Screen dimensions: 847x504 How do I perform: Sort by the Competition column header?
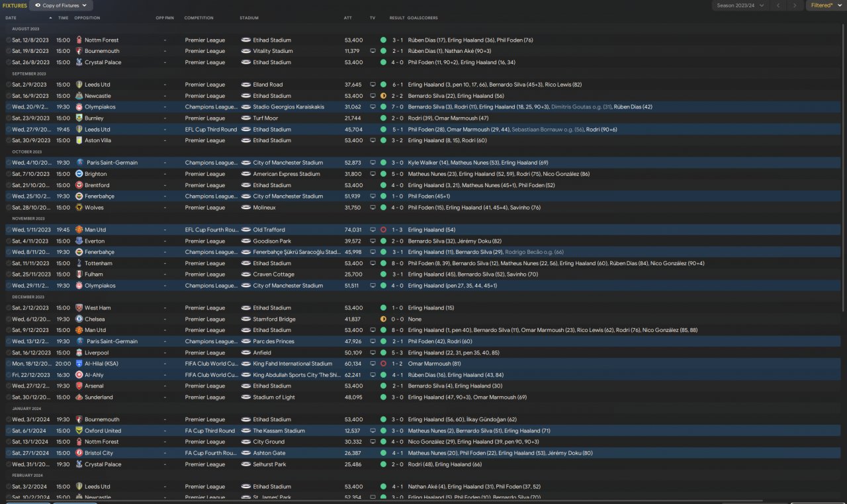click(x=199, y=18)
